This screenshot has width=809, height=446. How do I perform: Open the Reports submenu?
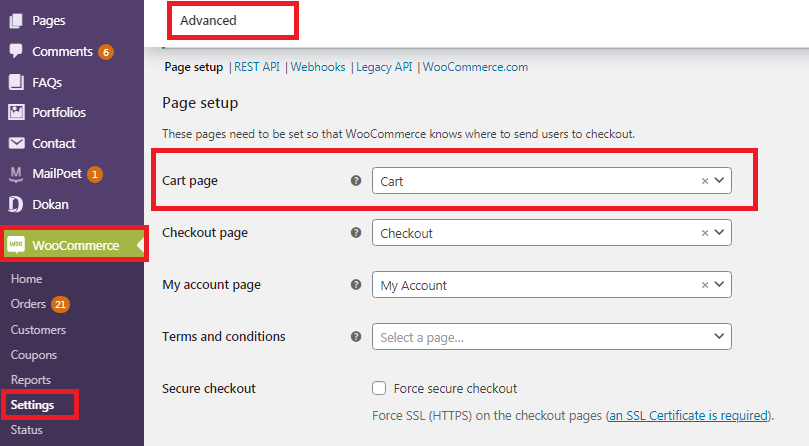pyautogui.click(x=31, y=380)
